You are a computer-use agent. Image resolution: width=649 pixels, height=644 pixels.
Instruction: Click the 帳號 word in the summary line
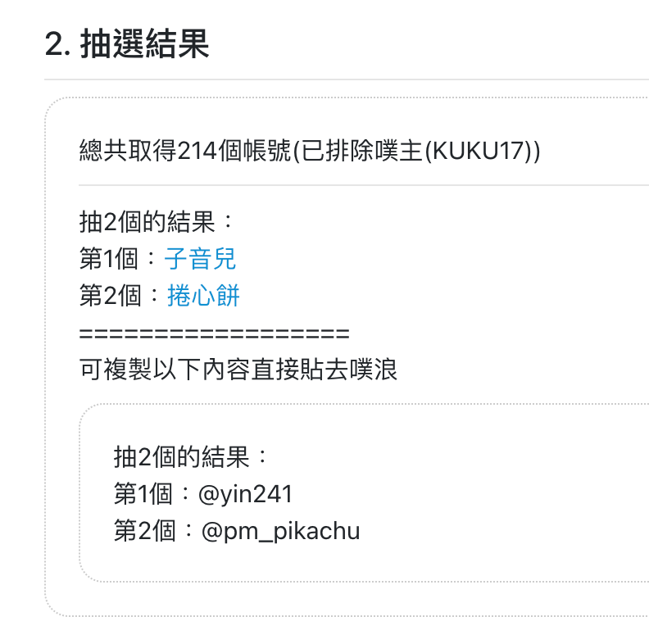click(x=267, y=150)
